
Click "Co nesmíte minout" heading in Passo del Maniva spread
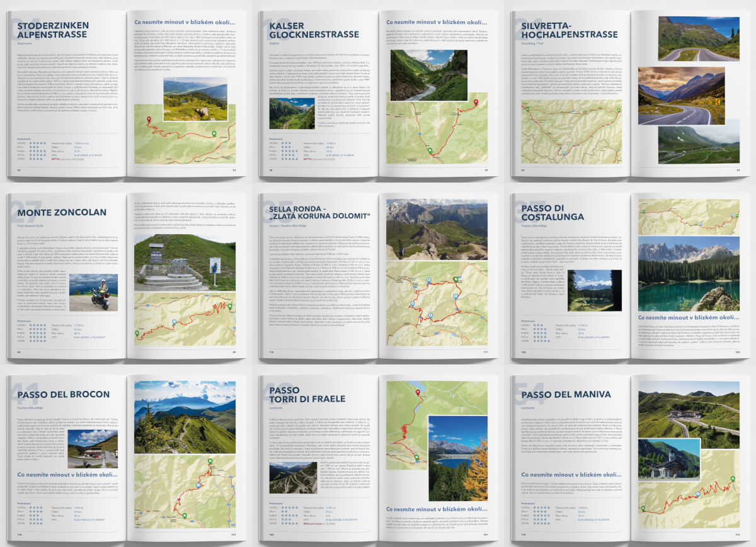tap(571, 474)
